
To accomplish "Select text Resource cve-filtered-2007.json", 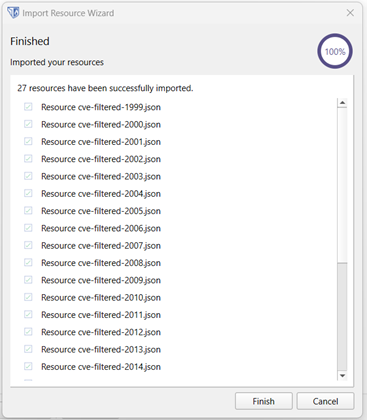I will tap(101, 246).
